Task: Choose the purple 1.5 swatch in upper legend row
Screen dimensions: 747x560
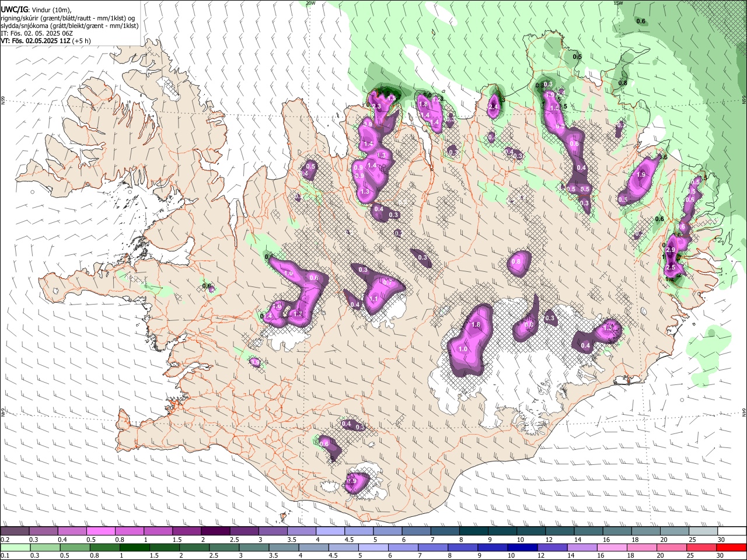Action: (x=186, y=531)
